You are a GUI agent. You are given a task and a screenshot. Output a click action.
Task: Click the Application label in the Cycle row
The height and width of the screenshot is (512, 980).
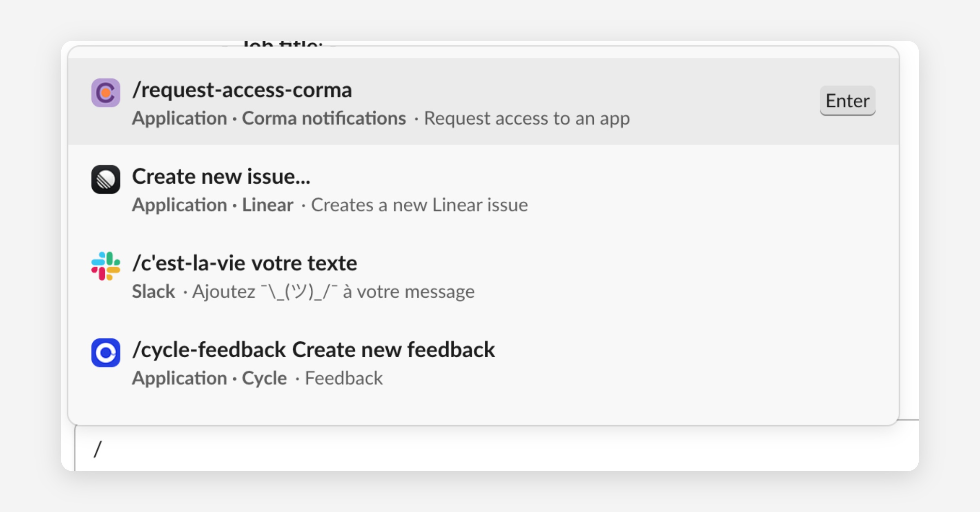179,378
